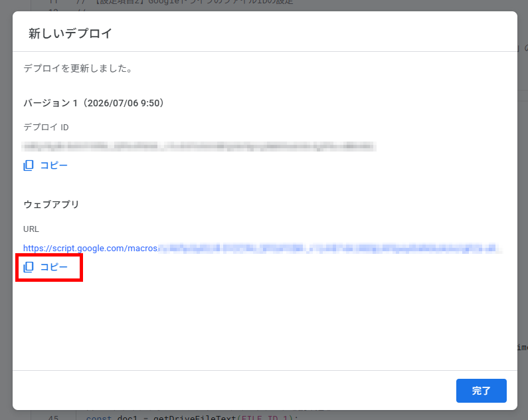This screenshot has height=420, width=528.
Task: Click the getDriveFileText code line behind the dialog
Action: click(x=192, y=417)
